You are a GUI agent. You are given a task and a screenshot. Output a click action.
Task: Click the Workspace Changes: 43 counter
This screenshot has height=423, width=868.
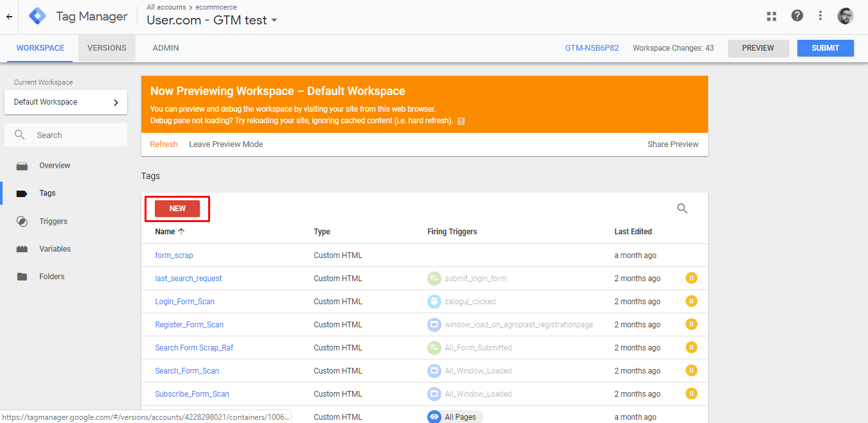pyautogui.click(x=673, y=48)
